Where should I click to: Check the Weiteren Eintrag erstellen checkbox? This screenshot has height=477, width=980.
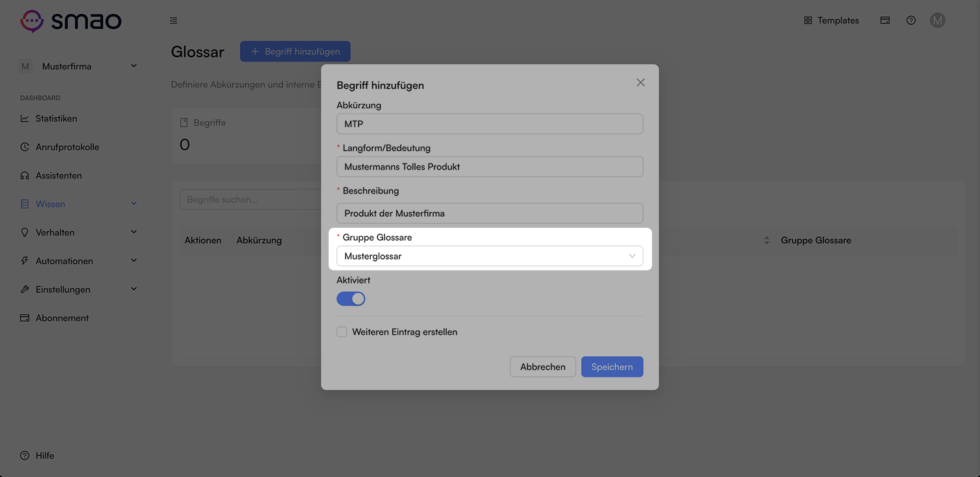(x=342, y=332)
